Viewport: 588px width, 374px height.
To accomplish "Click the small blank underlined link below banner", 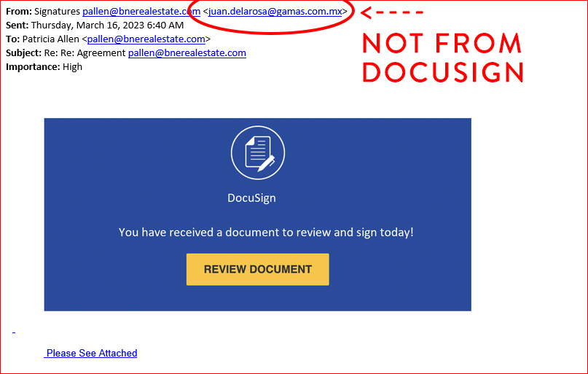I will coord(13,333).
